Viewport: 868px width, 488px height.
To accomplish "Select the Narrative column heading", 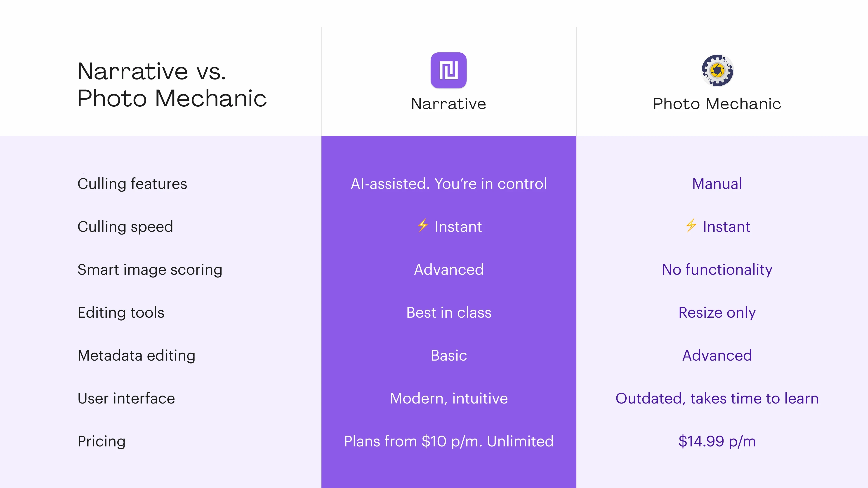I will coord(448,103).
